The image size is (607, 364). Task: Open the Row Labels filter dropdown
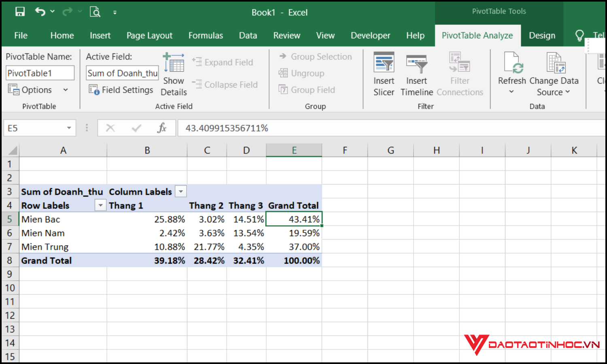(100, 205)
